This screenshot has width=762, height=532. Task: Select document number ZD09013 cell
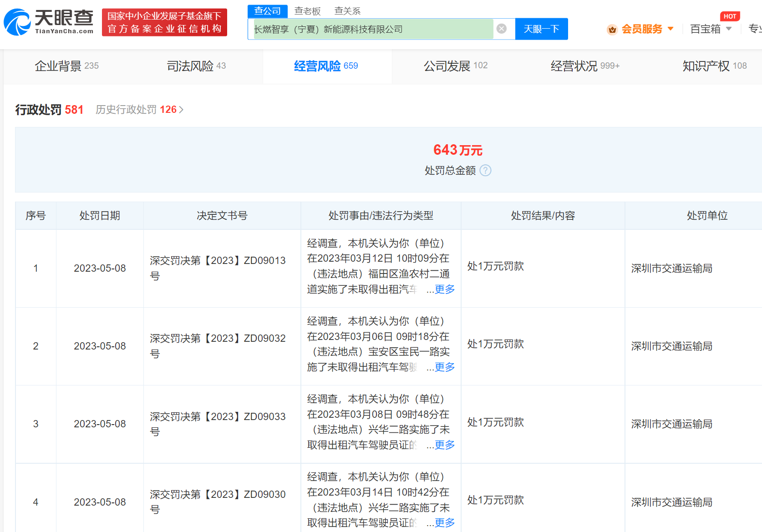pyautogui.click(x=222, y=269)
